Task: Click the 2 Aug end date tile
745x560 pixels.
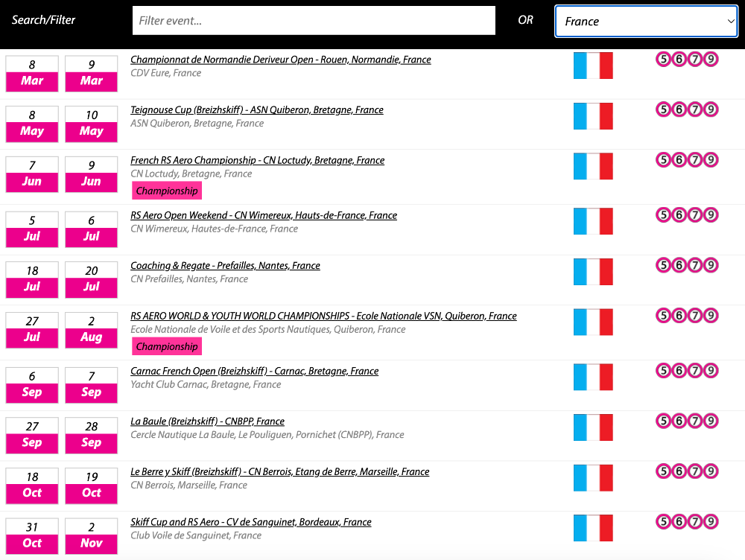Action: (x=91, y=330)
